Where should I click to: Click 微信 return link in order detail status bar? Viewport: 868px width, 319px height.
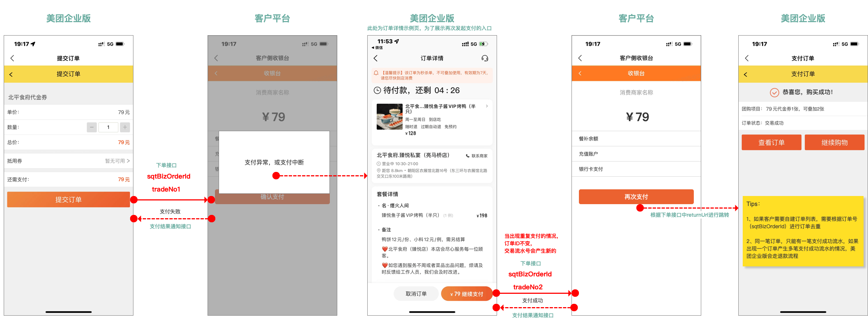[377, 48]
